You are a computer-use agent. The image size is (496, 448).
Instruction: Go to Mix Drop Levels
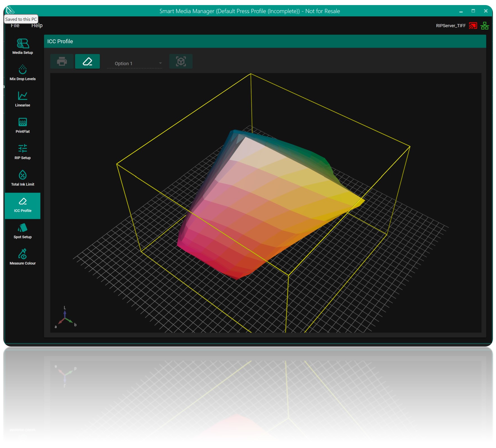coord(22,73)
